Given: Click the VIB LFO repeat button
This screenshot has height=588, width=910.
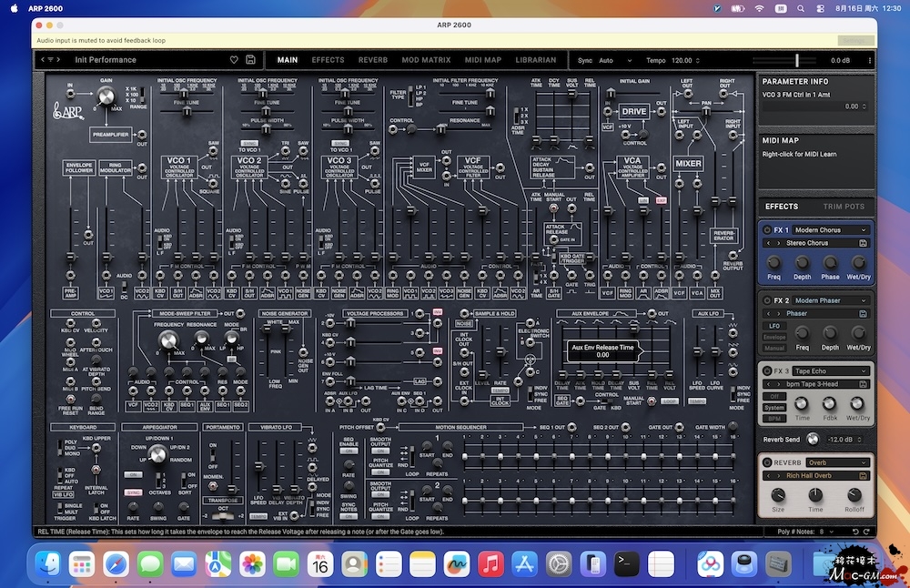Looking at the screenshot, I should pyautogui.click(x=64, y=495).
